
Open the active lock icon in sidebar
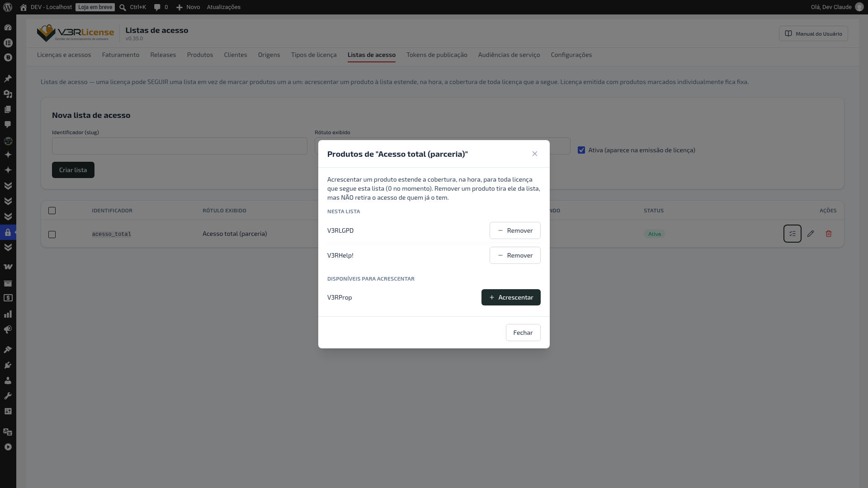[x=8, y=232]
